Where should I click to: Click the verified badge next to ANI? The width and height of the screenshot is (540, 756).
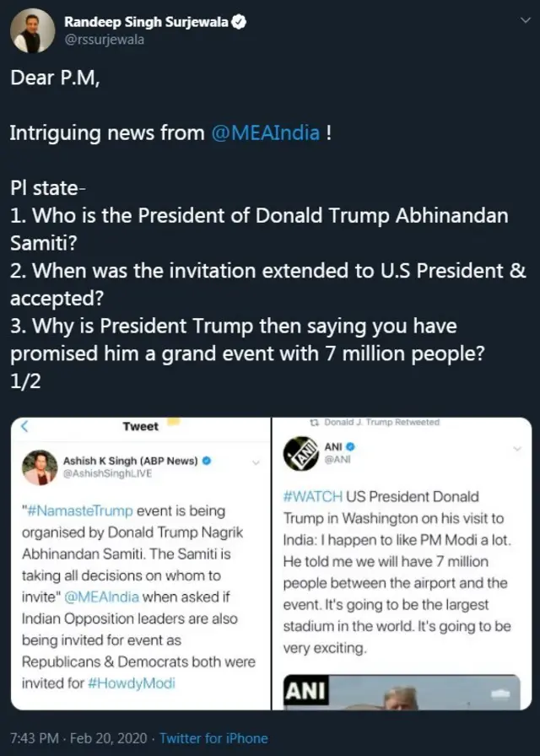tap(350, 445)
